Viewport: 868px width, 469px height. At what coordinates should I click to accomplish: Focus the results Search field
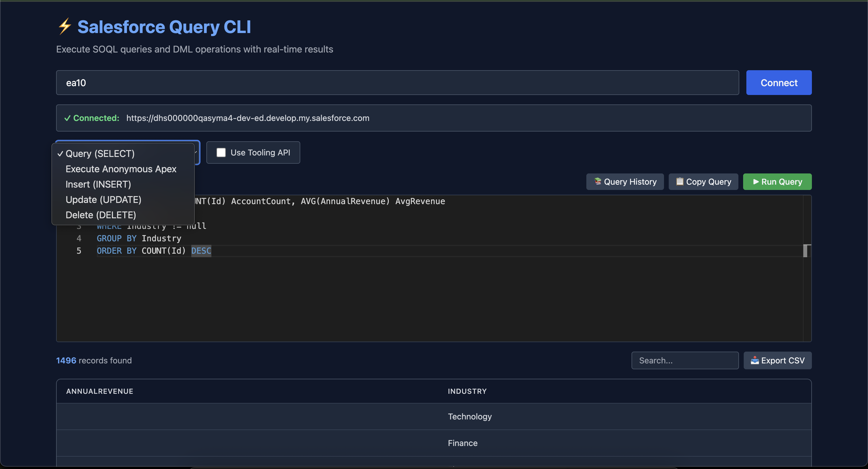coord(685,360)
